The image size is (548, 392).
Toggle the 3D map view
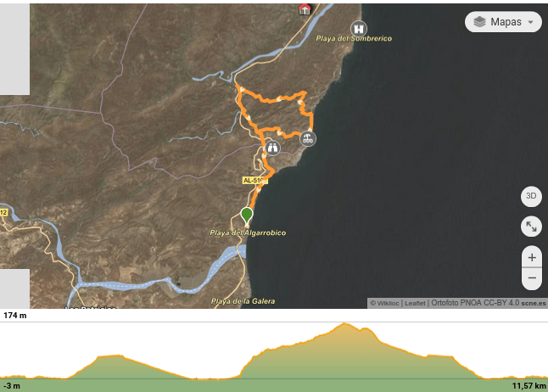click(x=531, y=196)
